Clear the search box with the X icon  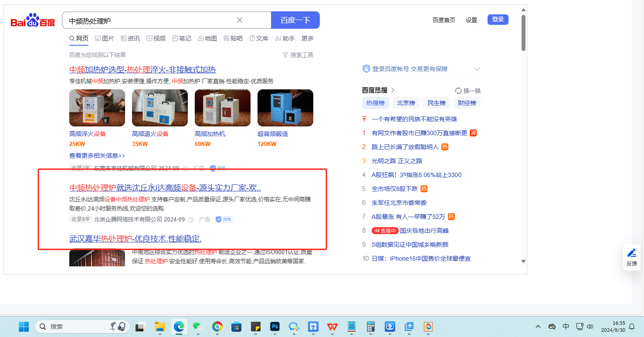pos(240,20)
